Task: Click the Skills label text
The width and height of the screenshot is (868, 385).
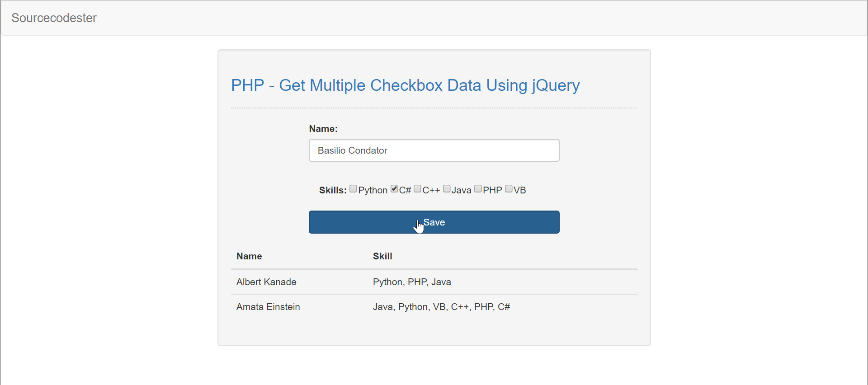Action: click(x=333, y=190)
